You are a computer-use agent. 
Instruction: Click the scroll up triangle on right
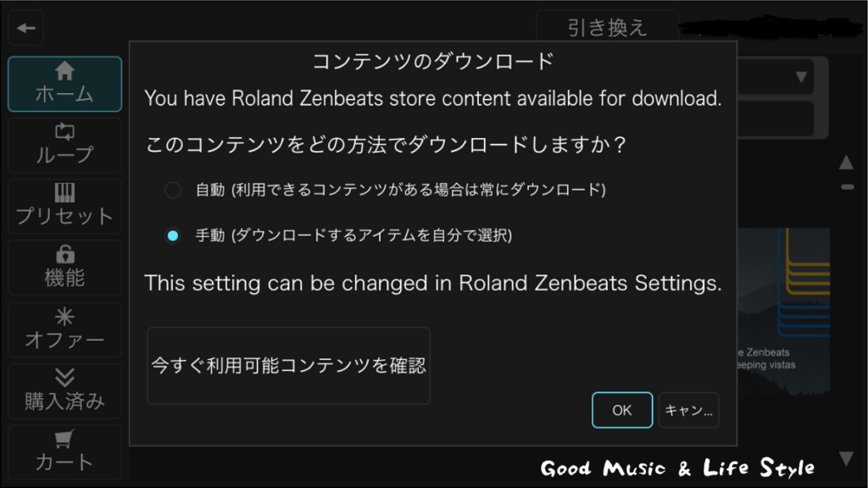tap(846, 162)
